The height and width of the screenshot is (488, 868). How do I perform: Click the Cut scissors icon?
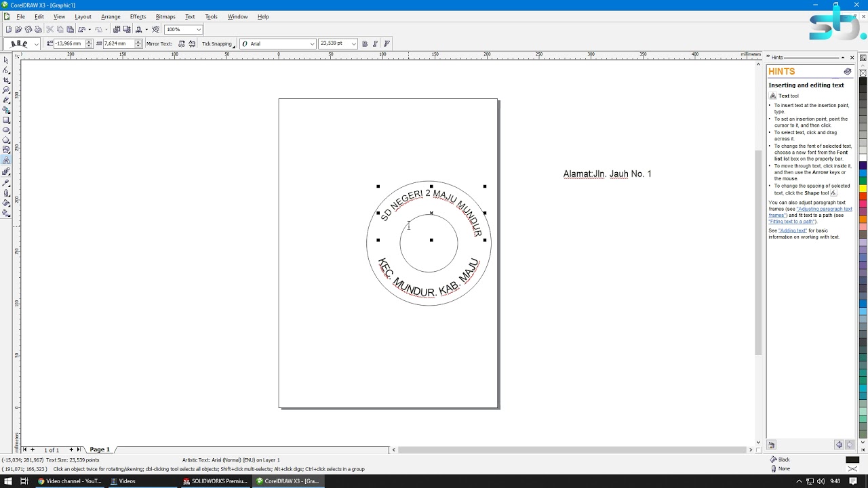click(50, 29)
